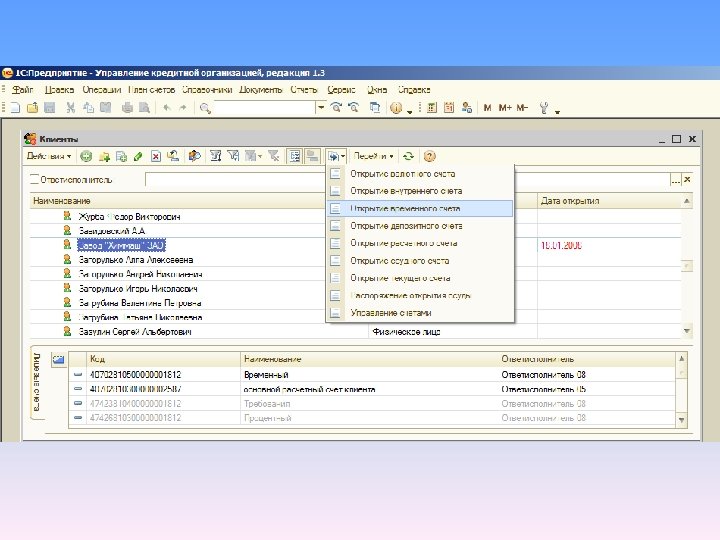Click the Find magnifier icon beside search box

click(205, 108)
